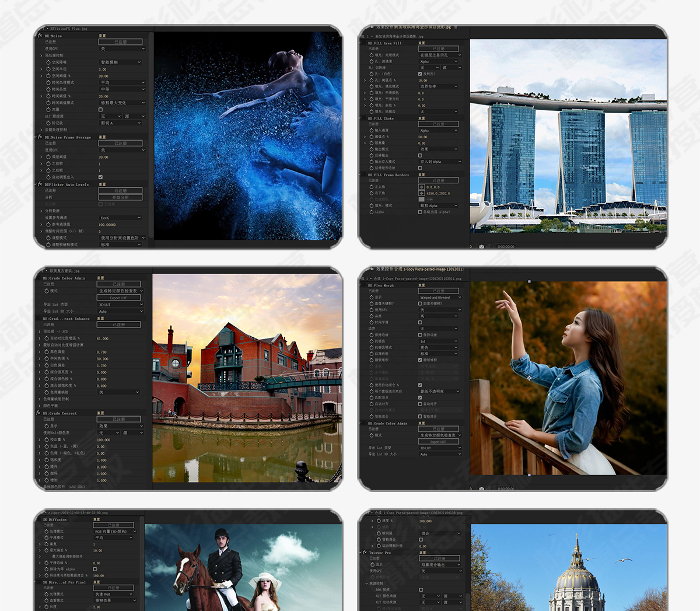Toggle the fx icon of DEFlicker Auto Levels

click(x=40, y=184)
